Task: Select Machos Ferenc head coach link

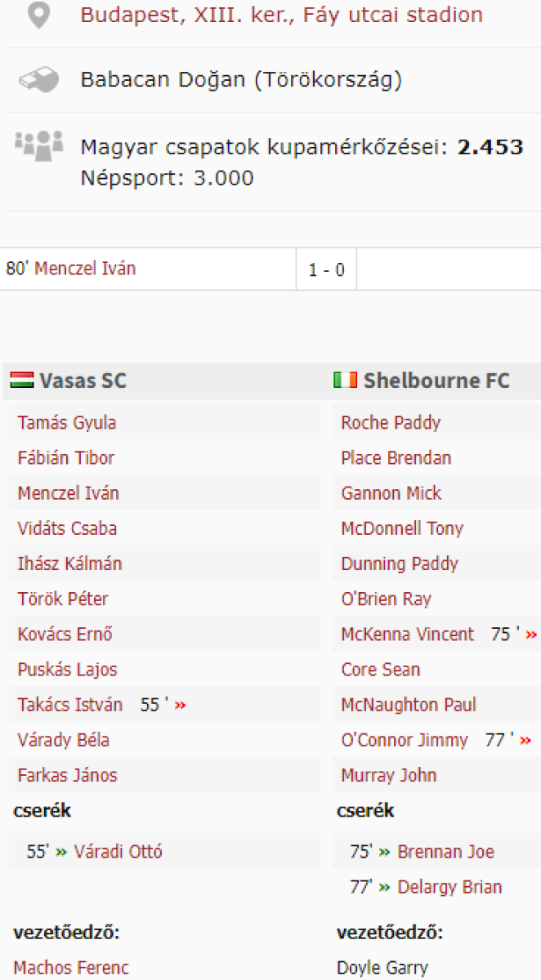Action: tap(71, 969)
